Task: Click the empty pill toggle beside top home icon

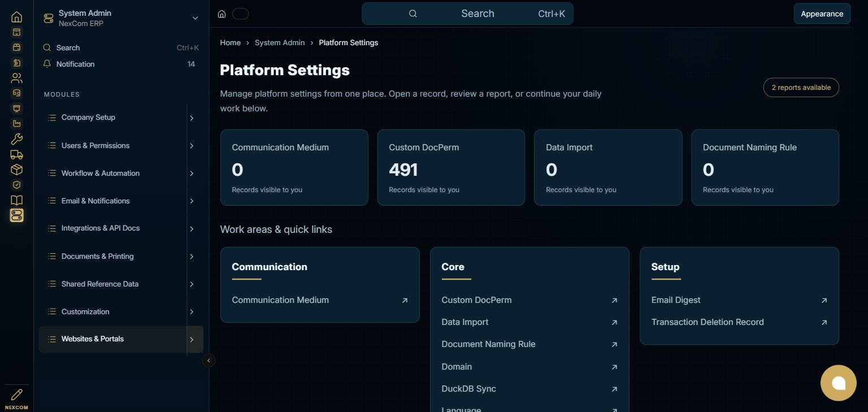Action: coord(240,14)
